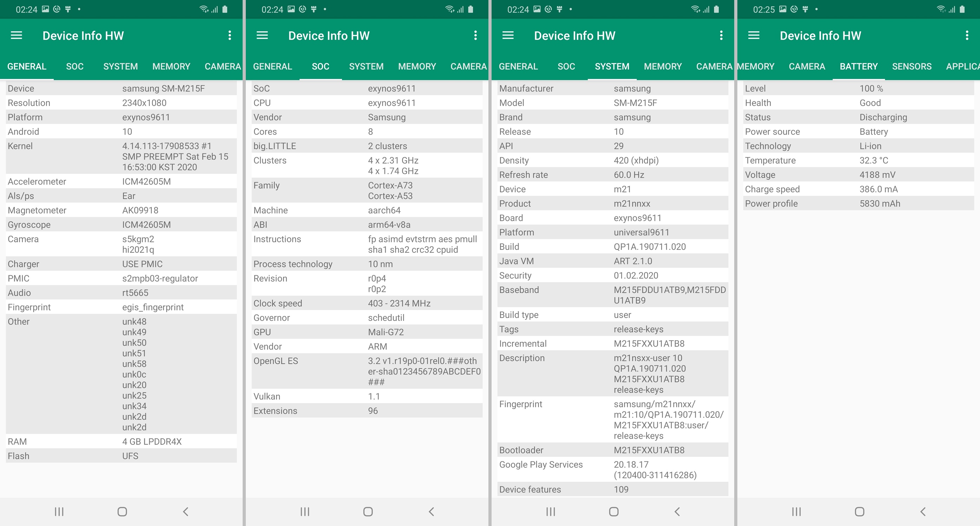Open recent apps on first screen
The image size is (980, 526).
coord(59,512)
